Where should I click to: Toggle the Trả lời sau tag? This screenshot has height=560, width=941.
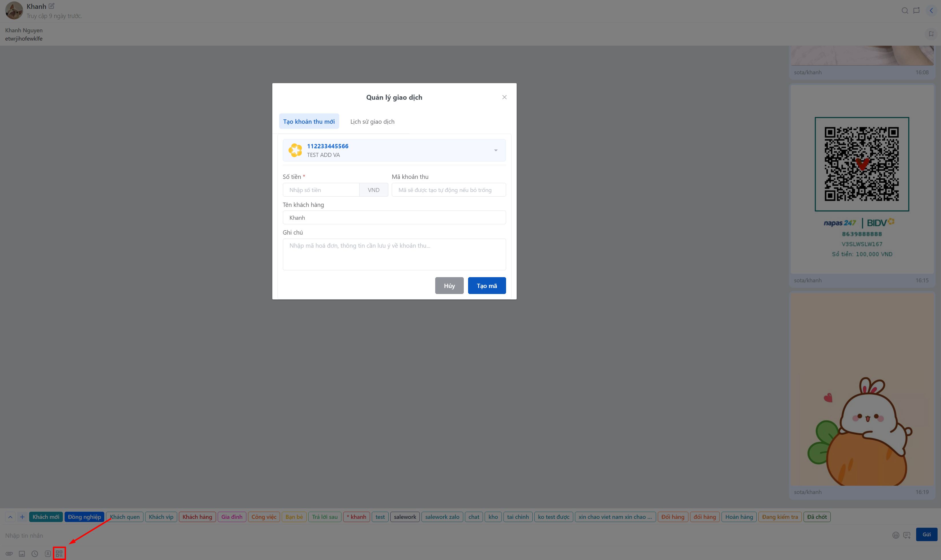pyautogui.click(x=325, y=517)
